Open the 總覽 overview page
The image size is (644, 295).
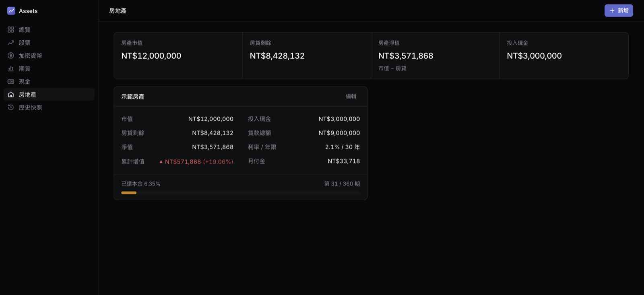[49, 30]
